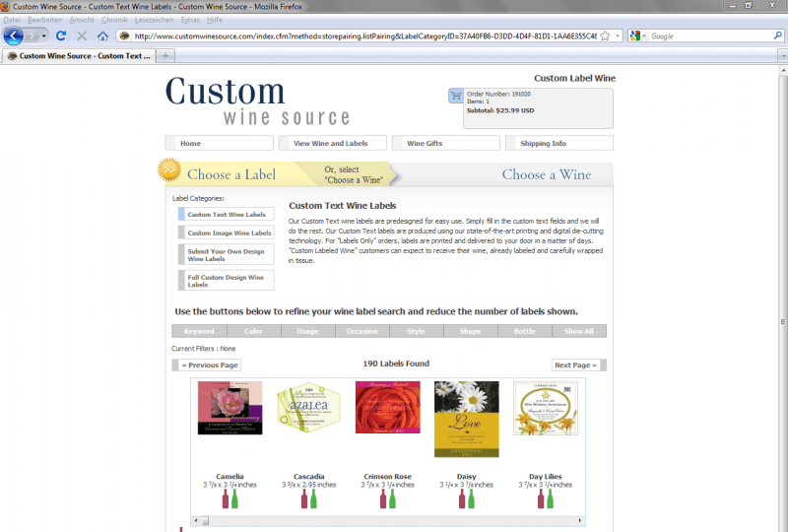Click the green bottle icon under Camelia
Screen dimensions: 788x532
pyautogui.click(x=234, y=499)
